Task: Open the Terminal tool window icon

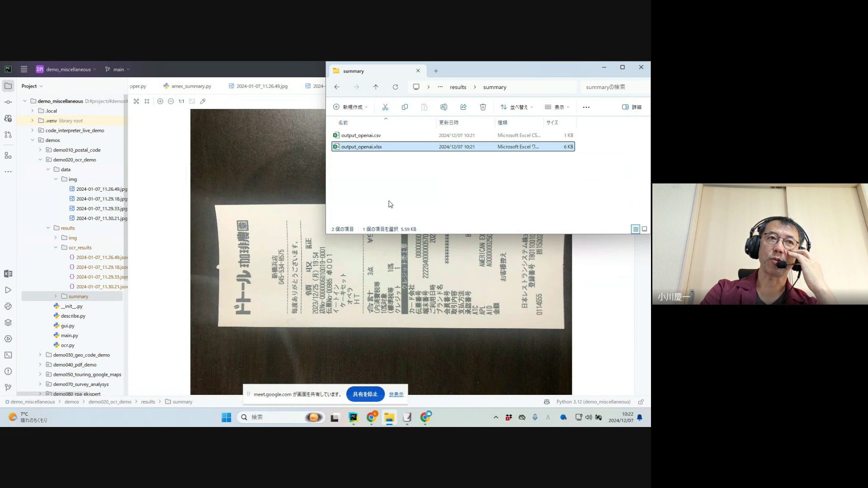Action: (x=8, y=355)
